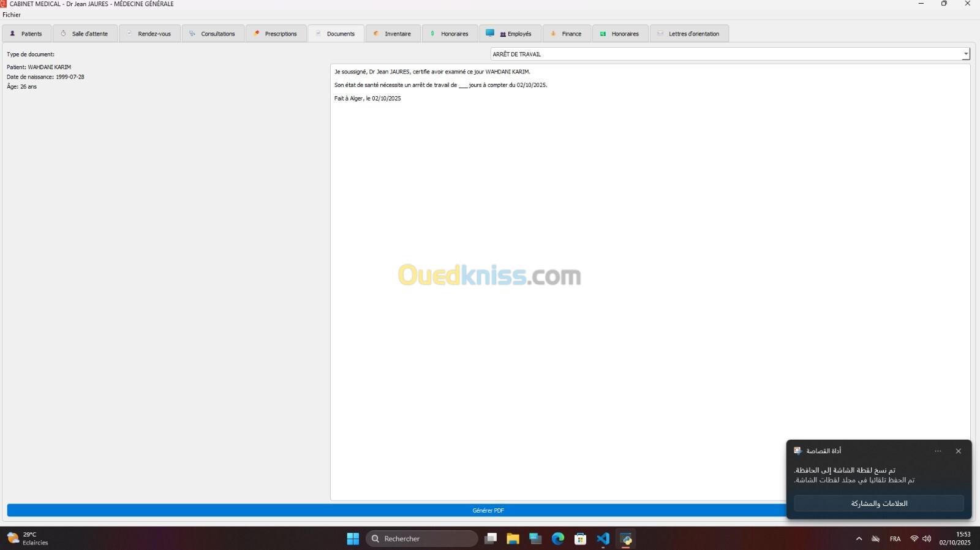Click the text "Date de naissance: 1999-07-28"

coord(45,77)
